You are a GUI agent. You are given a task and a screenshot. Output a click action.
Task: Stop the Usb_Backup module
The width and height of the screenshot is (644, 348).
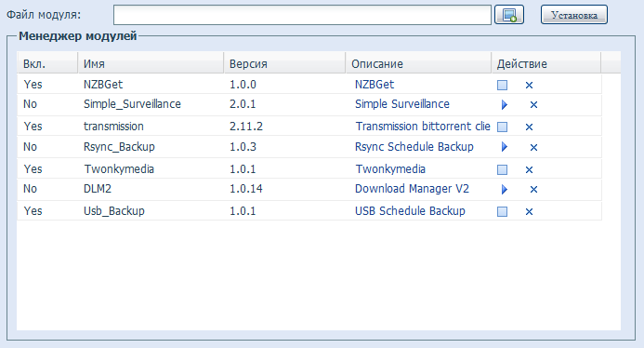pos(502,211)
